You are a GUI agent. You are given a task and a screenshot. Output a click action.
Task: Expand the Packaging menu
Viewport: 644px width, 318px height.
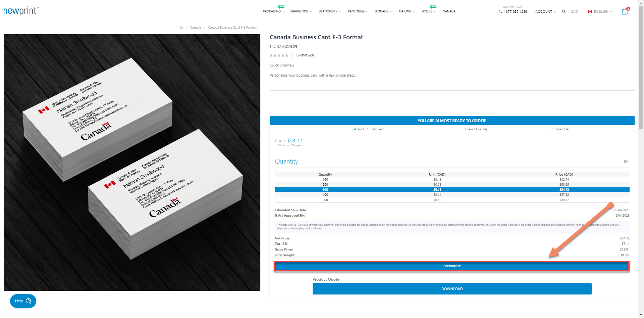click(273, 11)
